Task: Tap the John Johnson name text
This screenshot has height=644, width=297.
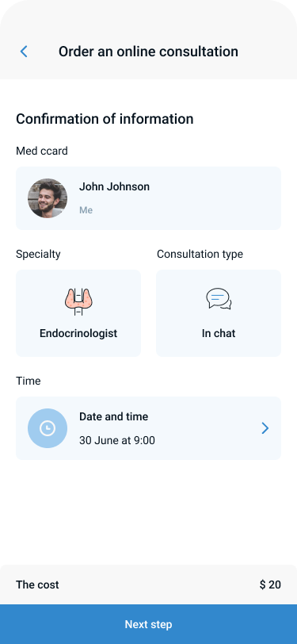Action: pos(115,187)
